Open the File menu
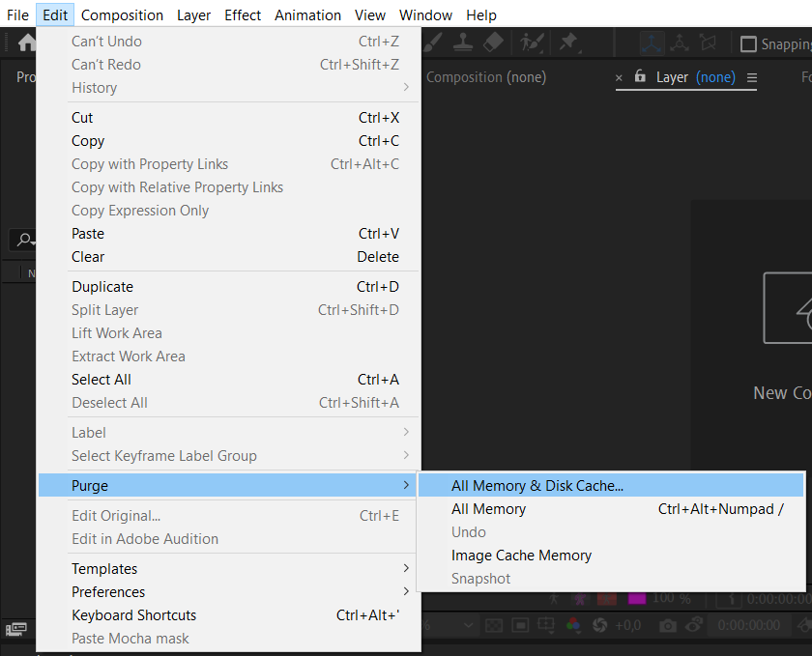The image size is (812, 656). [17, 15]
